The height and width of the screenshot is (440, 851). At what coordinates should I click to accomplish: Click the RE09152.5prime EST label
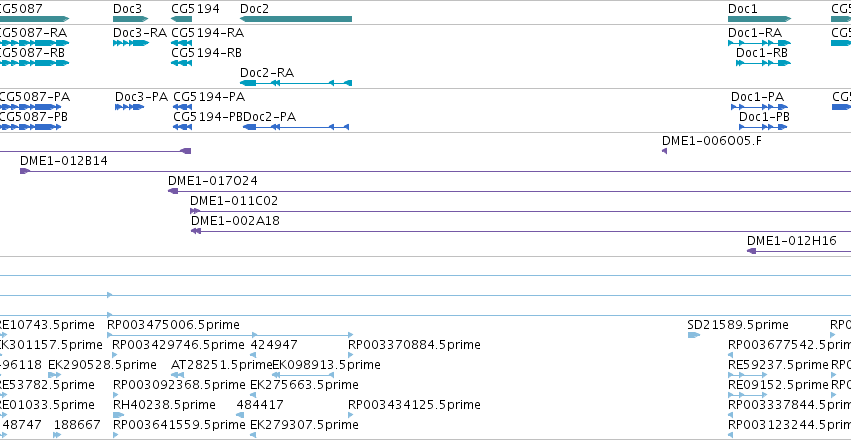(x=778, y=385)
